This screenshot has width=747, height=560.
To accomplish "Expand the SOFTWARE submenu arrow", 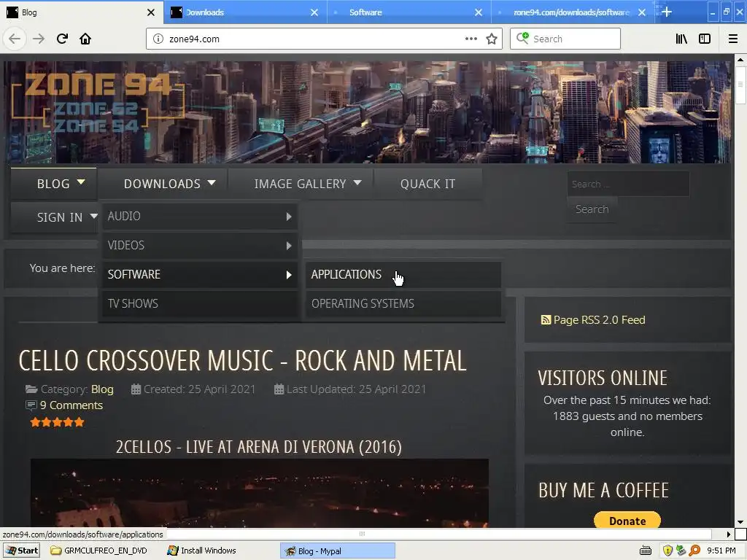I will pos(289,275).
